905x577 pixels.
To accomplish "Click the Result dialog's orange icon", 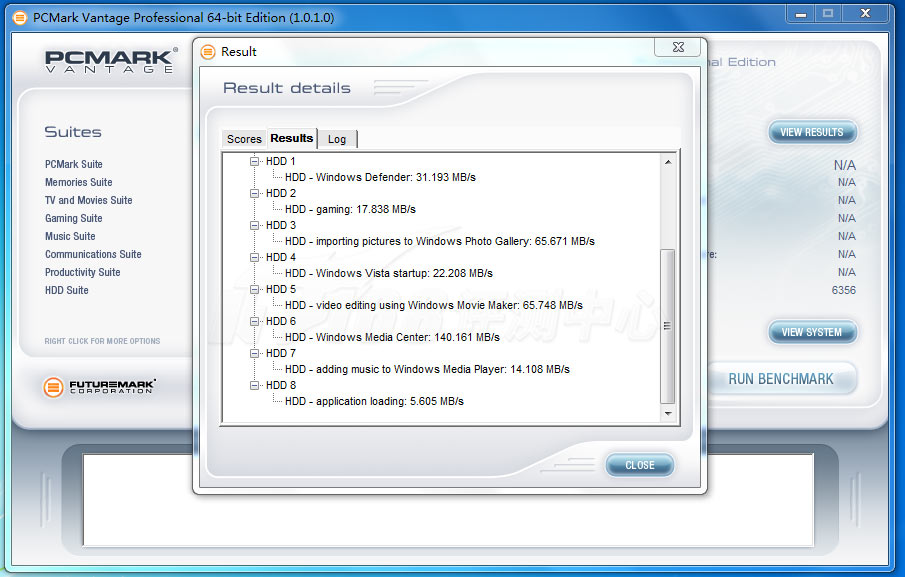I will 208,52.
